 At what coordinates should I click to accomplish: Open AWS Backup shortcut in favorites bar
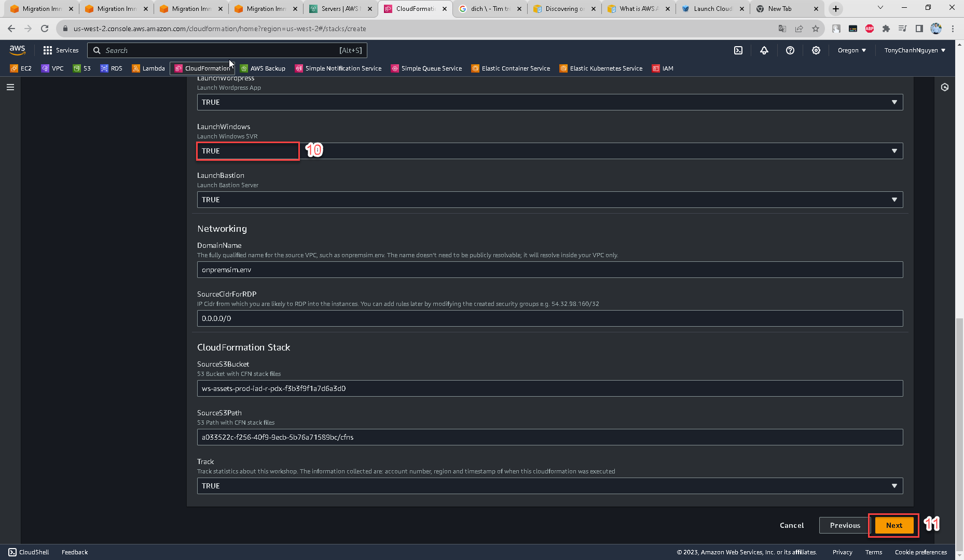pyautogui.click(x=263, y=68)
